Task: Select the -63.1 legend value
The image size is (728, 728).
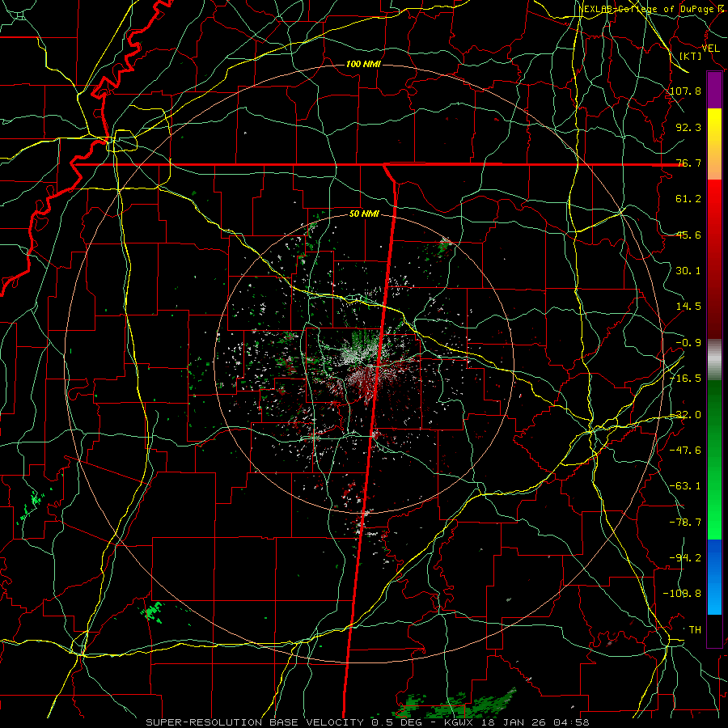Action: [x=686, y=486]
